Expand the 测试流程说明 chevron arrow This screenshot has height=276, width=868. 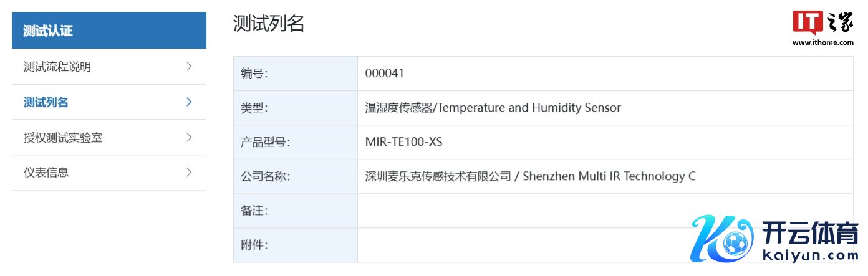(x=189, y=66)
